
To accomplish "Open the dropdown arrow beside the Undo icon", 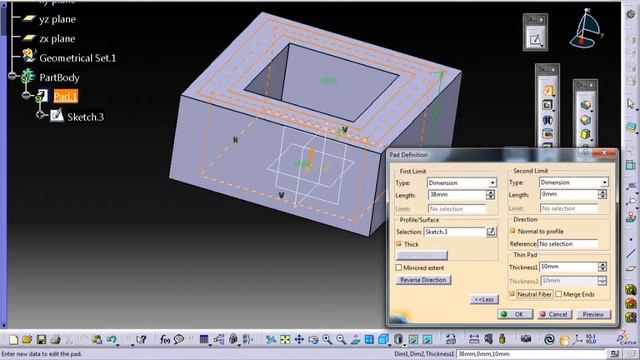I will (x=118, y=344).
